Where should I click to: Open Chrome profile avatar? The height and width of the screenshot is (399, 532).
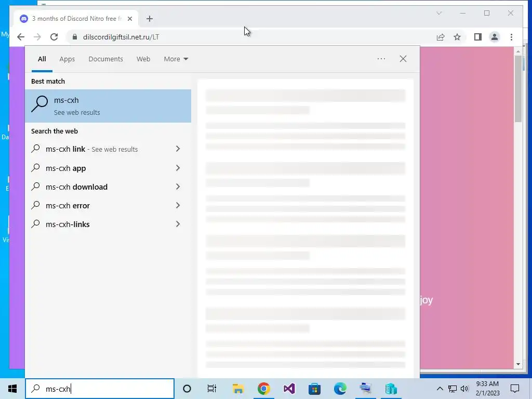[495, 37]
